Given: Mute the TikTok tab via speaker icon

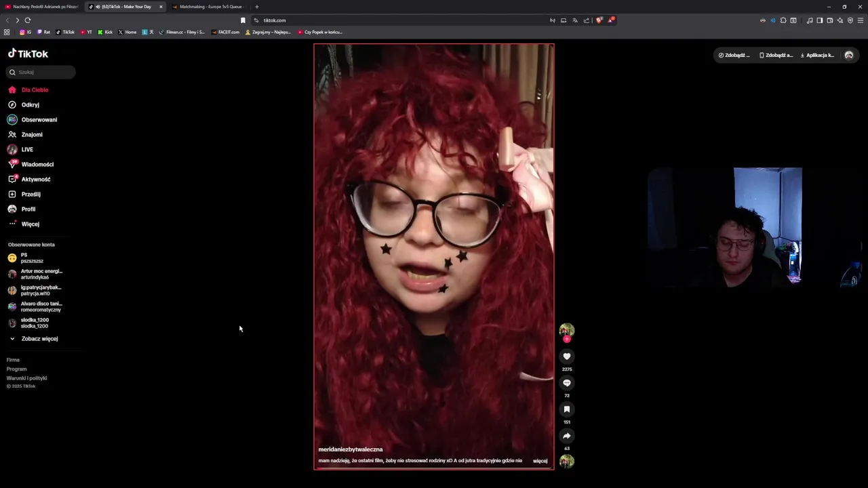Looking at the screenshot, I should pos(98,7).
